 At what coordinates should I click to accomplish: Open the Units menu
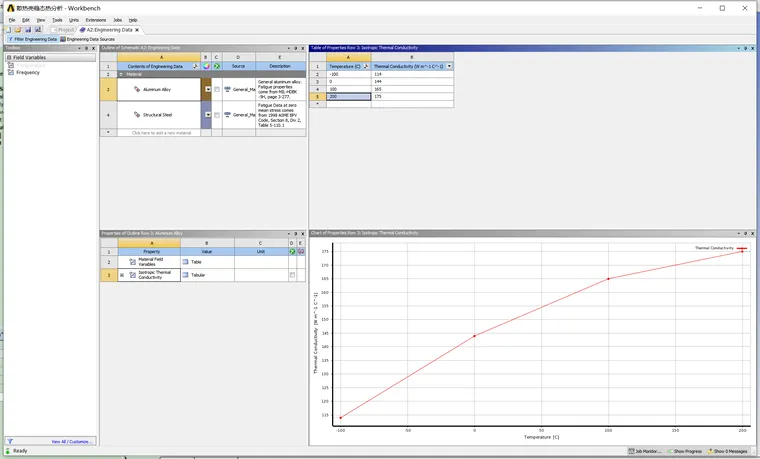(x=74, y=20)
